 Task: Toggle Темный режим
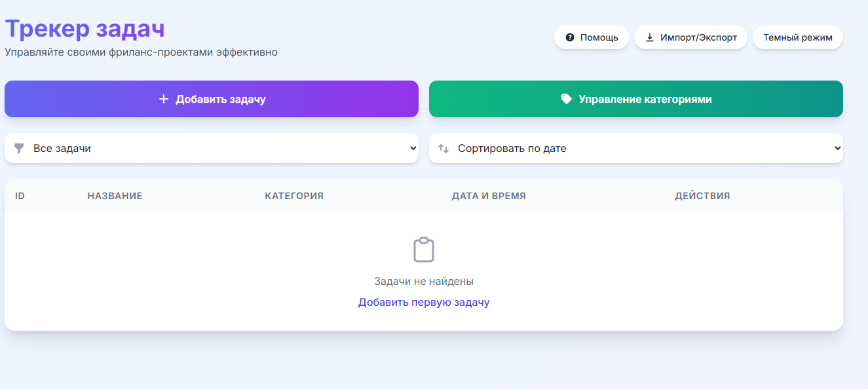[x=797, y=37]
